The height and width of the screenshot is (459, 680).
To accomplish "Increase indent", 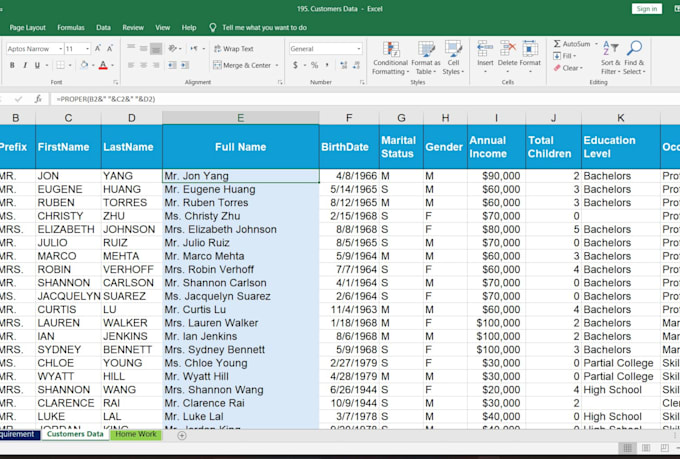I will pos(185,65).
